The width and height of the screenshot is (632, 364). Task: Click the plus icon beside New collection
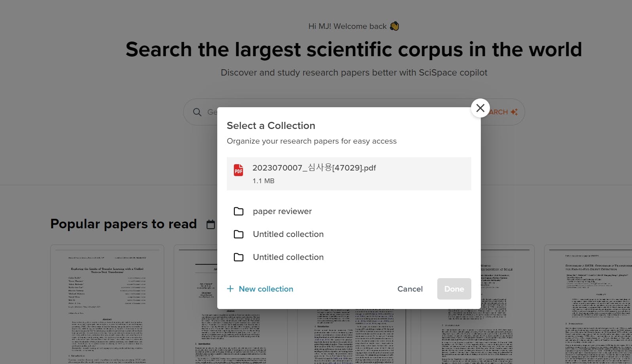click(x=230, y=289)
